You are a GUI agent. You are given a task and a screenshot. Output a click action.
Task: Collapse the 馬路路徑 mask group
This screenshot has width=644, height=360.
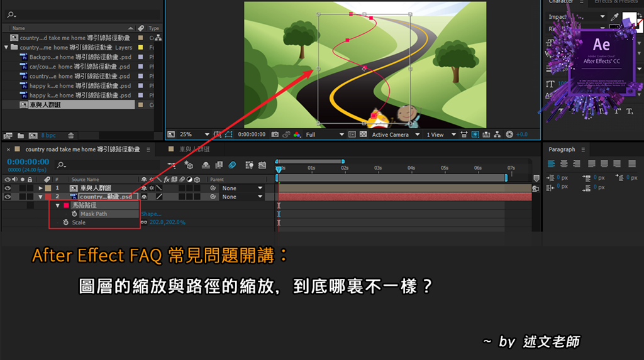click(x=57, y=205)
